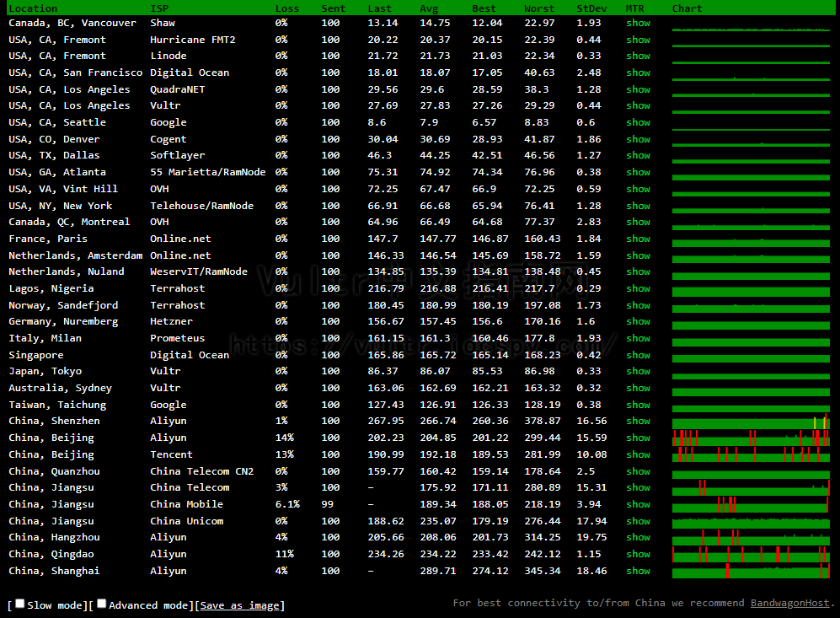Show MTR for Jiangsu China Telecom

point(638,487)
